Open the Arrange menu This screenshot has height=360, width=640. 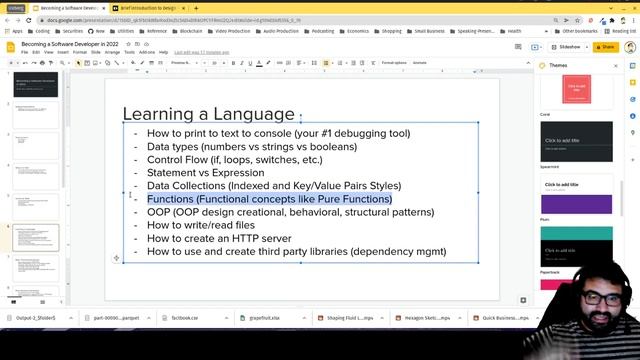click(x=112, y=52)
